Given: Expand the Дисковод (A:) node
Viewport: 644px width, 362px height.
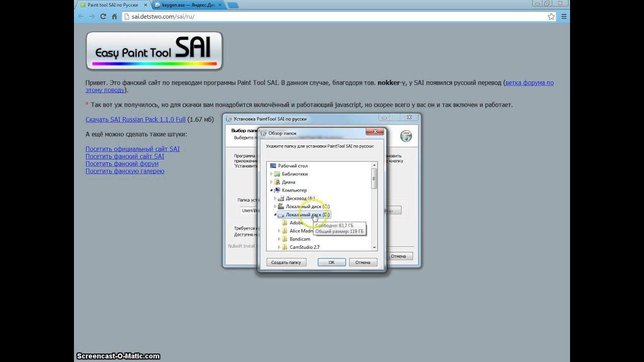Looking at the screenshot, I should pos(275,199).
